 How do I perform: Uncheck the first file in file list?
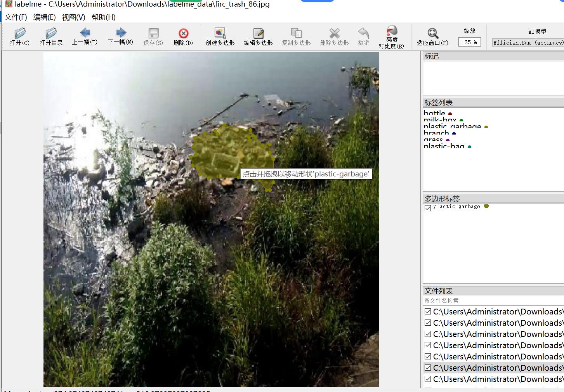pyautogui.click(x=428, y=312)
